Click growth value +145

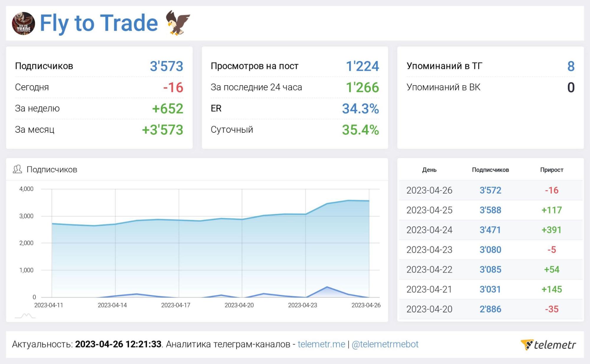[x=552, y=289]
